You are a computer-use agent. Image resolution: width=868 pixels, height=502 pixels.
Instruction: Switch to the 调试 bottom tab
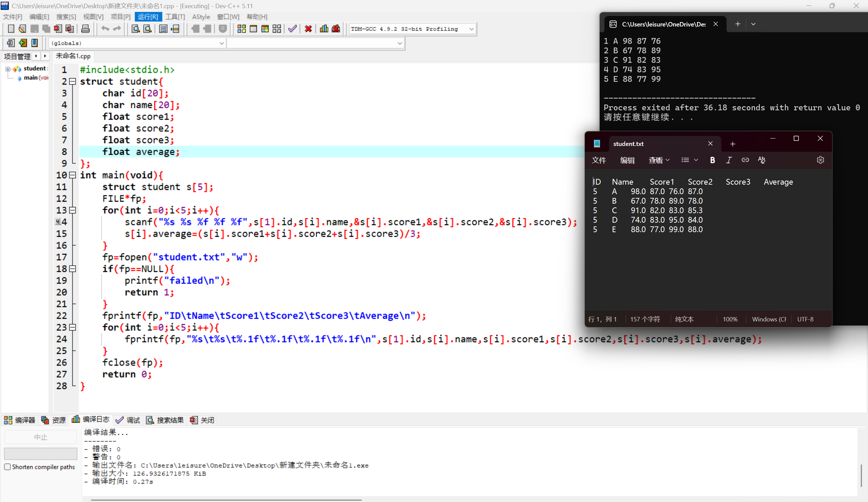pyautogui.click(x=128, y=420)
